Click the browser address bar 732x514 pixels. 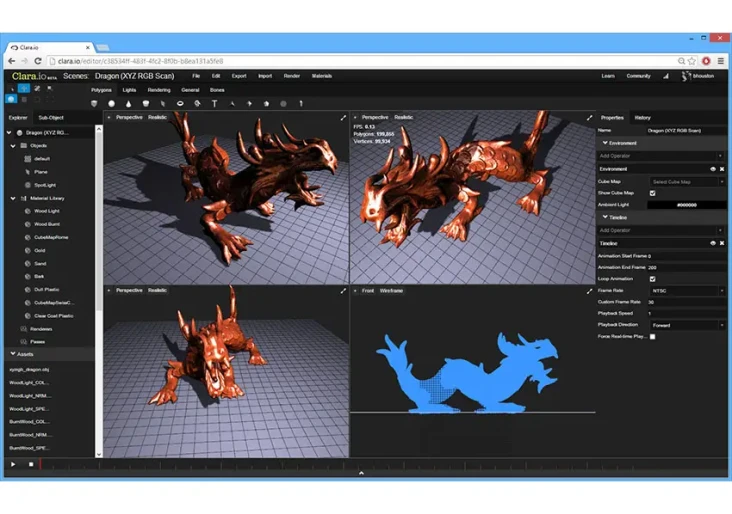coord(362,61)
